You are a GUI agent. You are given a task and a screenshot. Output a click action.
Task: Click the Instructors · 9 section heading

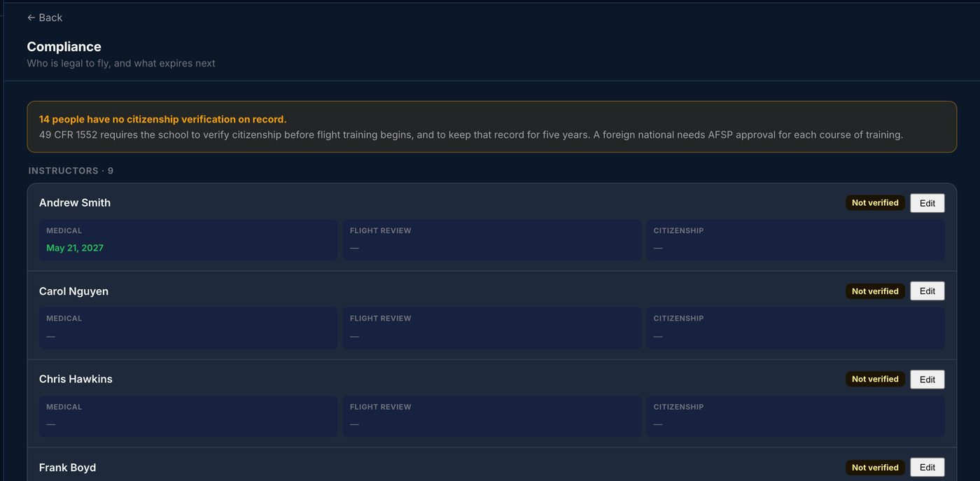[x=71, y=171]
